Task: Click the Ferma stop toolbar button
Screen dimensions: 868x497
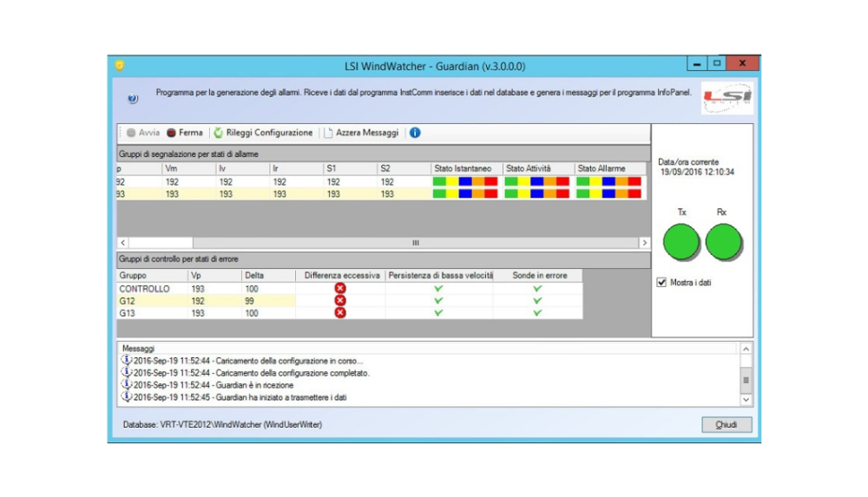Action: point(184,133)
